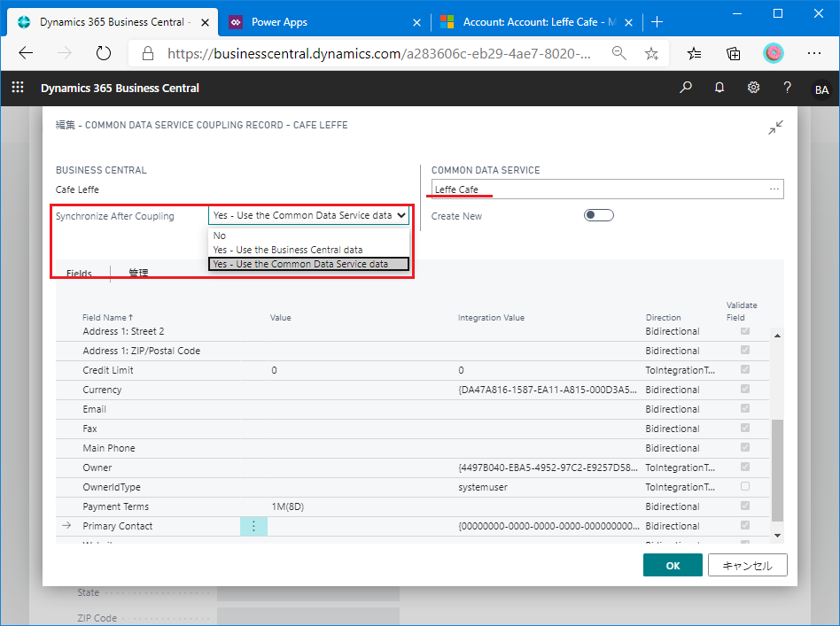Open lookup ellipsis in Common Data Service field

click(774, 189)
